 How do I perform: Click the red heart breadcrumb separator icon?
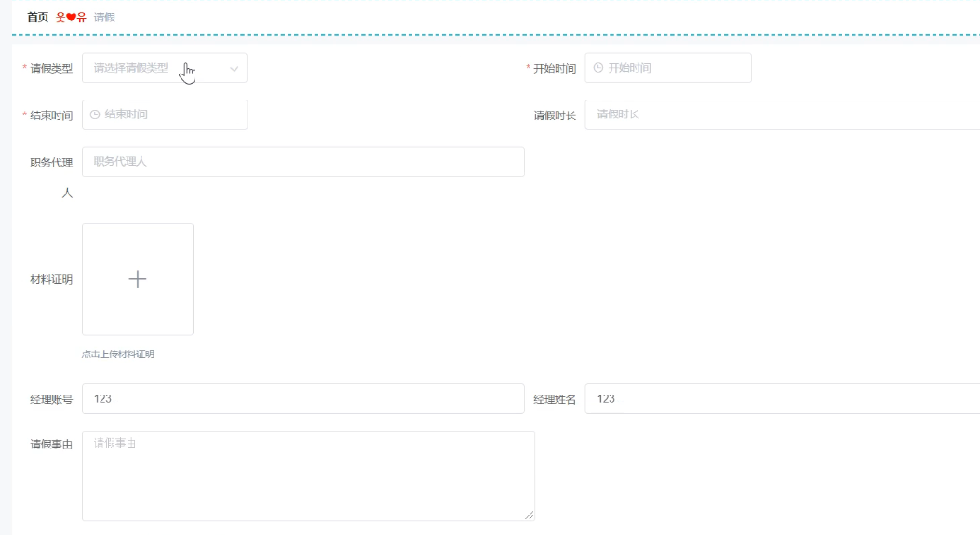pyautogui.click(x=71, y=18)
